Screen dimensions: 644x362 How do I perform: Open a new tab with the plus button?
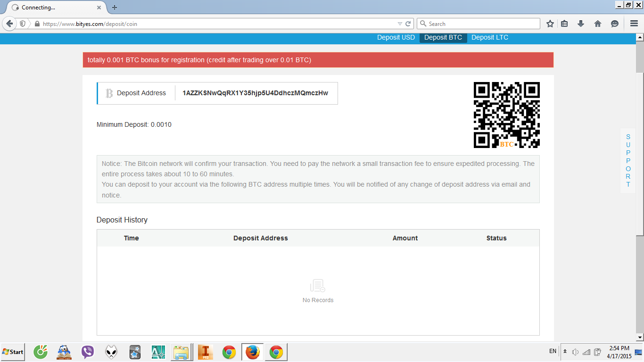pos(115,8)
